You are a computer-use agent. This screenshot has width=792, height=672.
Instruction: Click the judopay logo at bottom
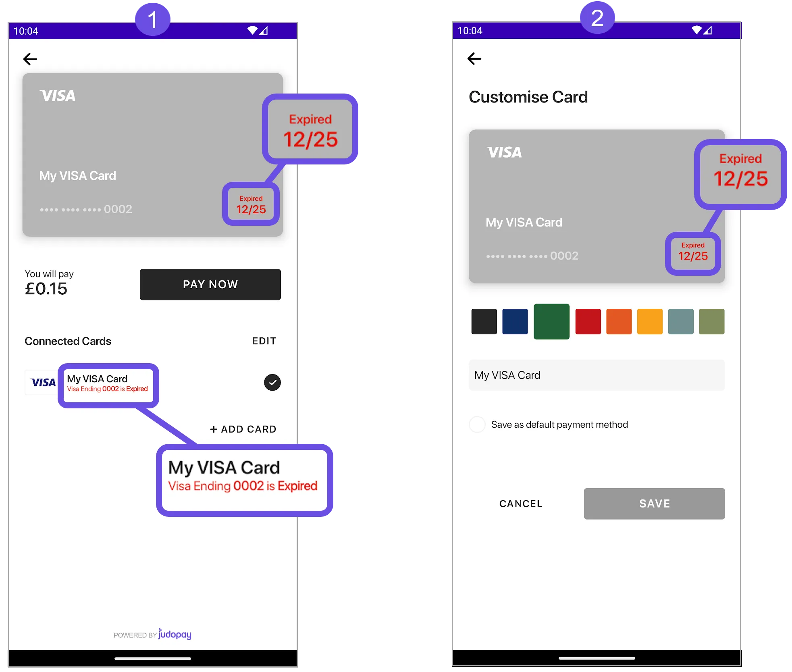point(175,634)
